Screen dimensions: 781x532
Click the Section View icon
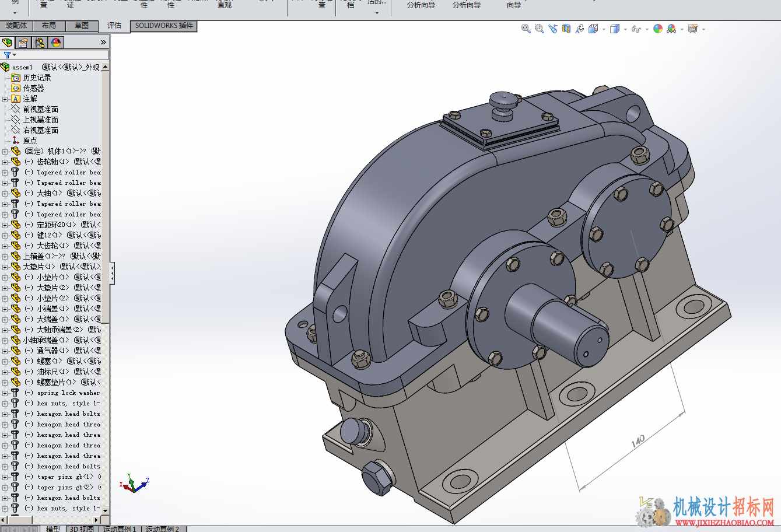[x=566, y=29]
